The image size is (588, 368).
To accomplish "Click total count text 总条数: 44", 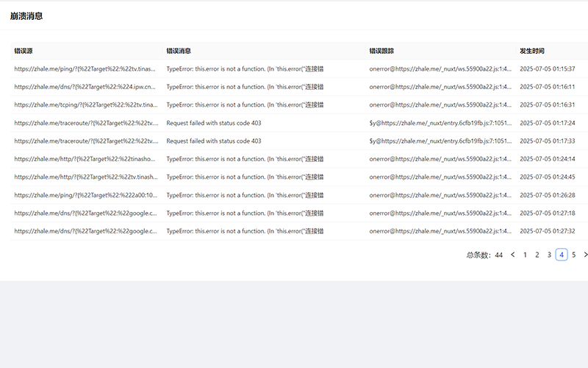I will click(x=484, y=255).
